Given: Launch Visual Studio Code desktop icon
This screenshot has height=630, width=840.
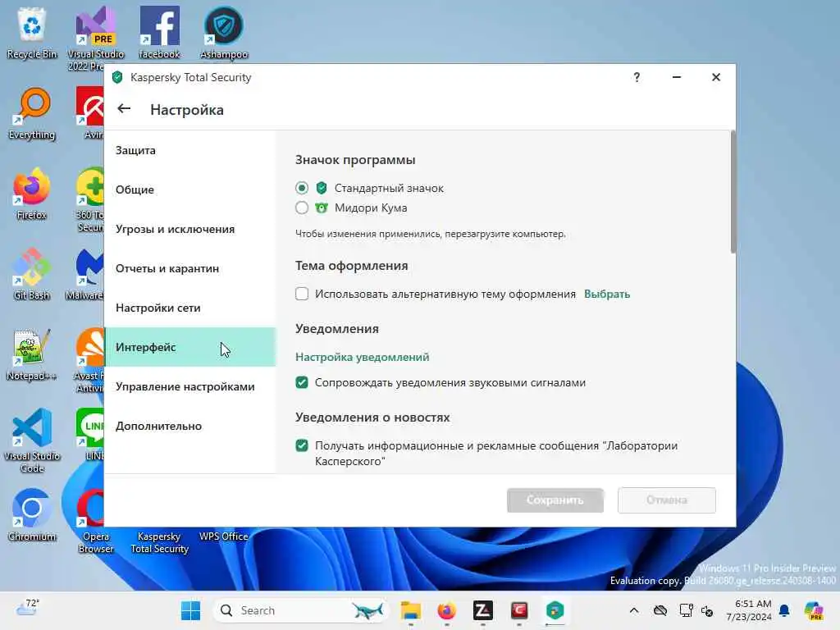Looking at the screenshot, I should point(32,441).
